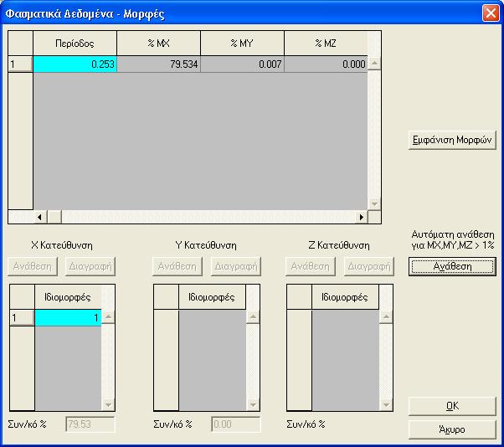Click the Ιδιομορφές header in the X list
This screenshot has height=447, width=504.
[x=68, y=297]
